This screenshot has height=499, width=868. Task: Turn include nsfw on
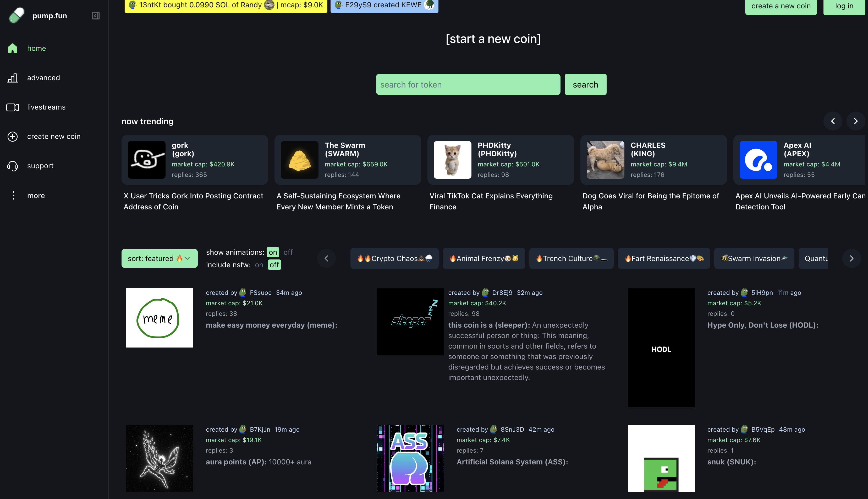(259, 265)
